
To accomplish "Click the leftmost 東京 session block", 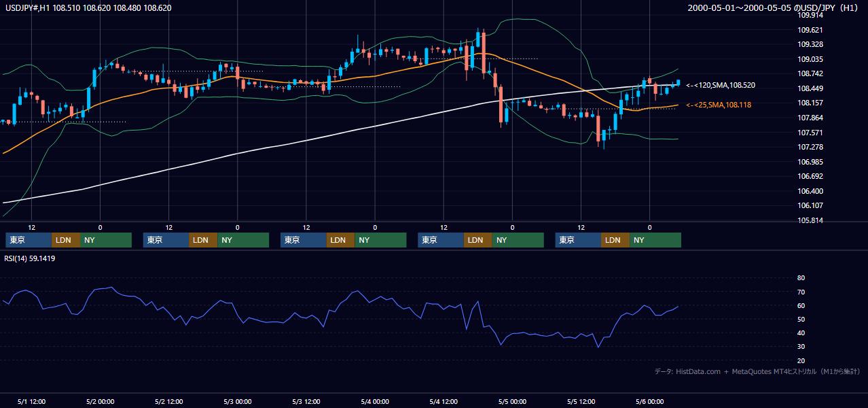I will [29, 240].
